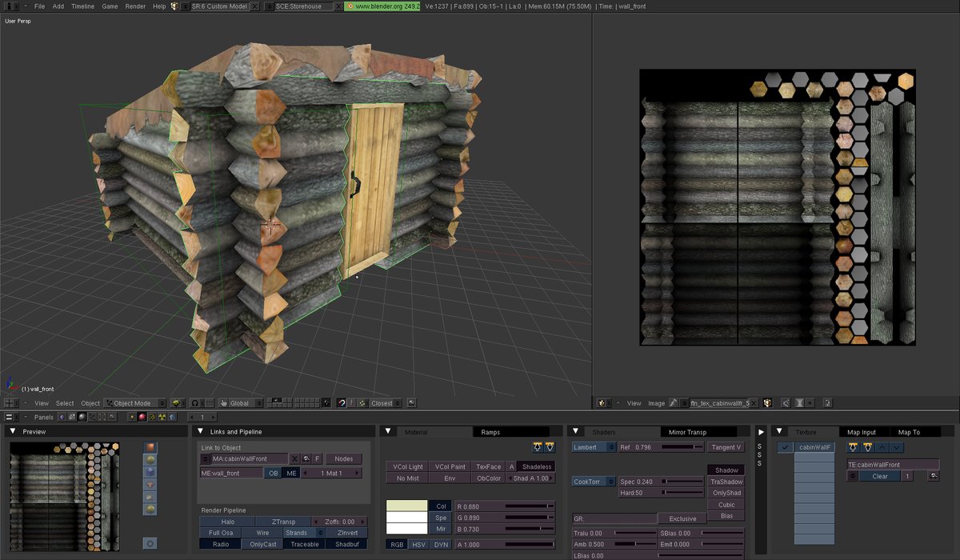Click the VCol Paint button

coord(449,466)
